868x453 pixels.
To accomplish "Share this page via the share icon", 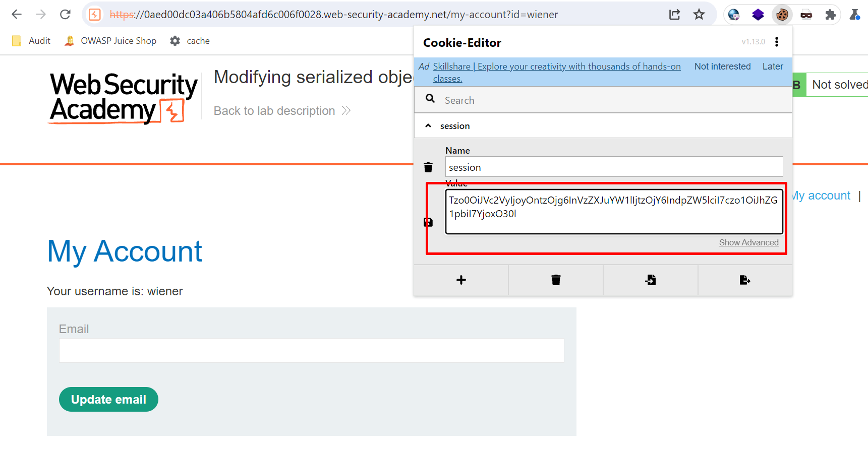I will pos(674,15).
